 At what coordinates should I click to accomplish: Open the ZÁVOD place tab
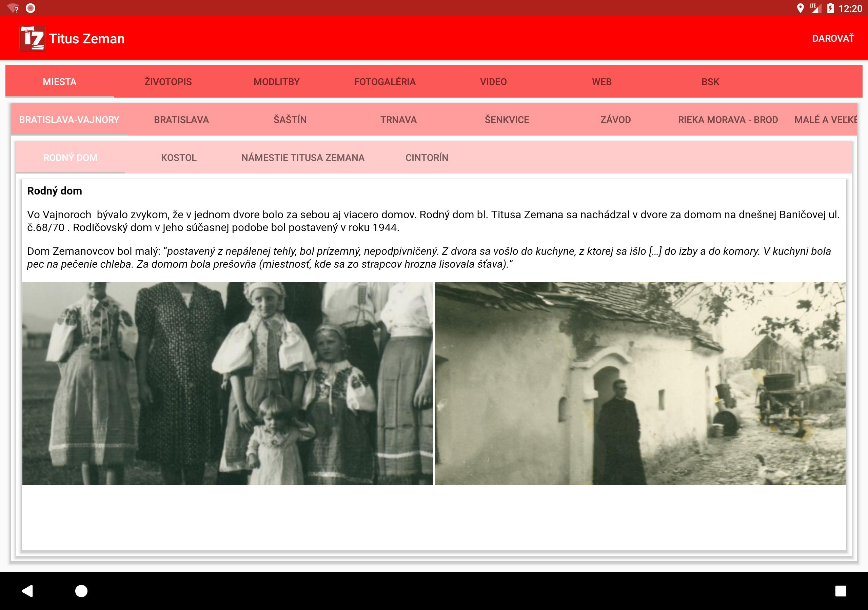tap(615, 119)
